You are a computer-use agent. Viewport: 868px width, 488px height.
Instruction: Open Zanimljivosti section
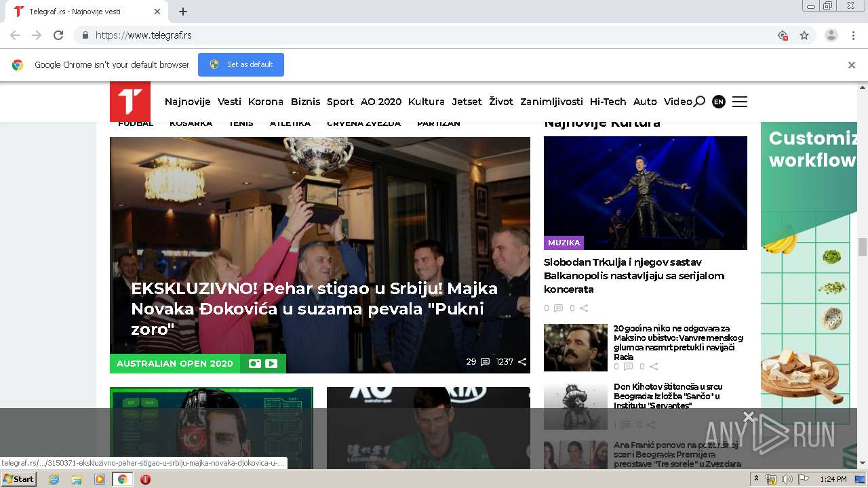tap(551, 102)
